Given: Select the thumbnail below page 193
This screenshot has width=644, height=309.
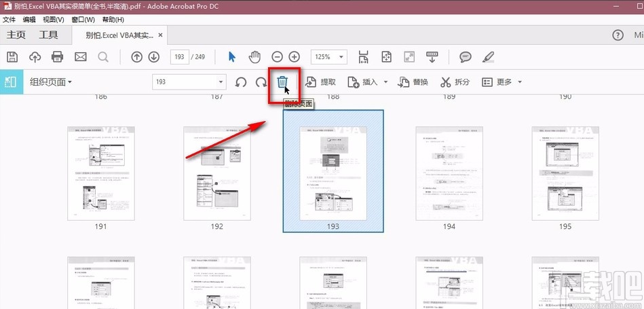Looking at the screenshot, I should (x=333, y=283).
